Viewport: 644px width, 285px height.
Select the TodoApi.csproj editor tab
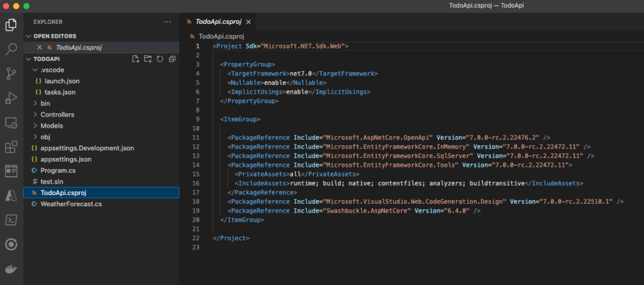click(x=218, y=22)
